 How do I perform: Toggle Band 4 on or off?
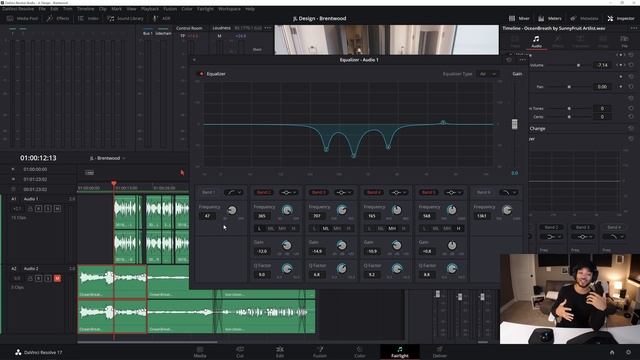[x=373, y=192]
